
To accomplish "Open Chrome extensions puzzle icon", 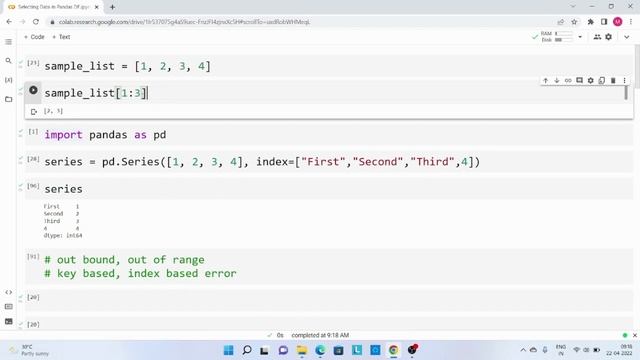I will 590,22.
